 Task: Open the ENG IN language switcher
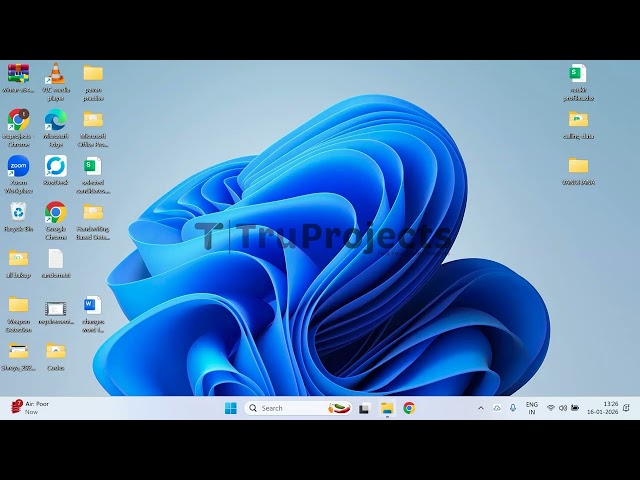pos(532,408)
